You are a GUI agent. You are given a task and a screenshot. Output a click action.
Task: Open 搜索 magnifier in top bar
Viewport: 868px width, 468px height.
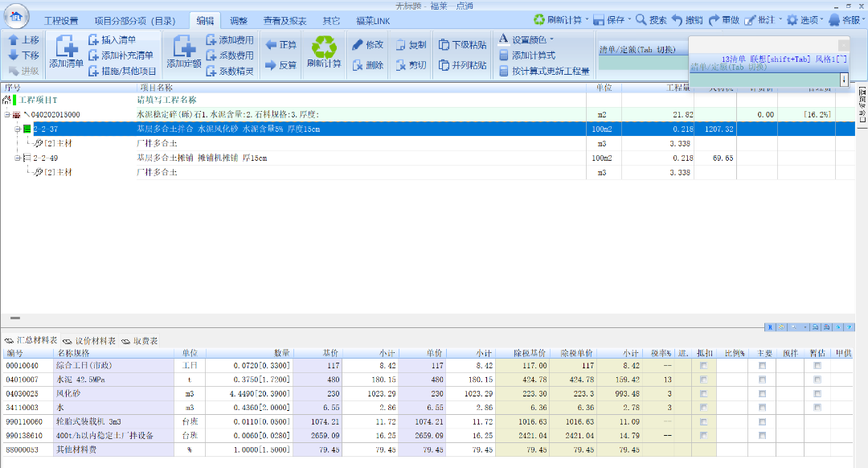pyautogui.click(x=651, y=20)
